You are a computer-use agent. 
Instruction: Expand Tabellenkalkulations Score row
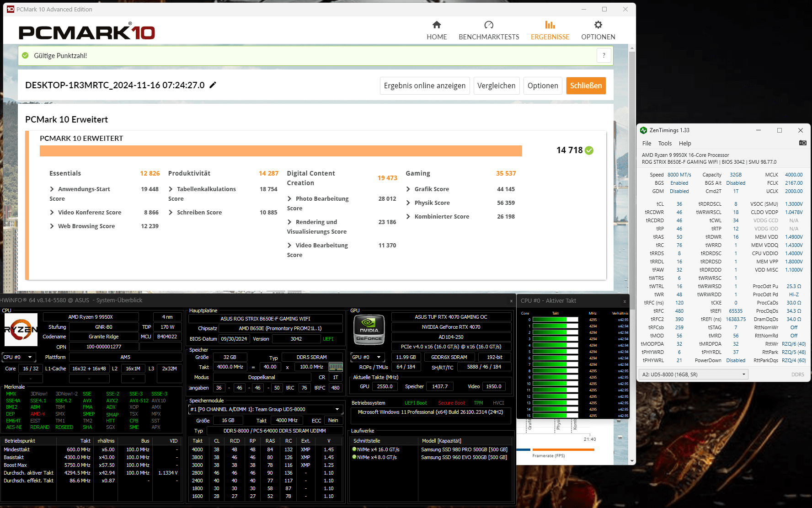click(x=171, y=189)
